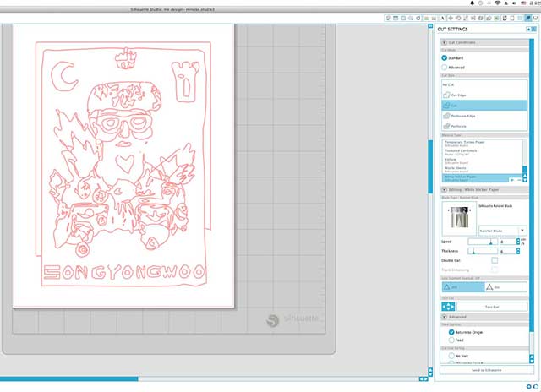Click the crescent moon shape in design
Screen dimensions: 541x392
click(x=64, y=76)
